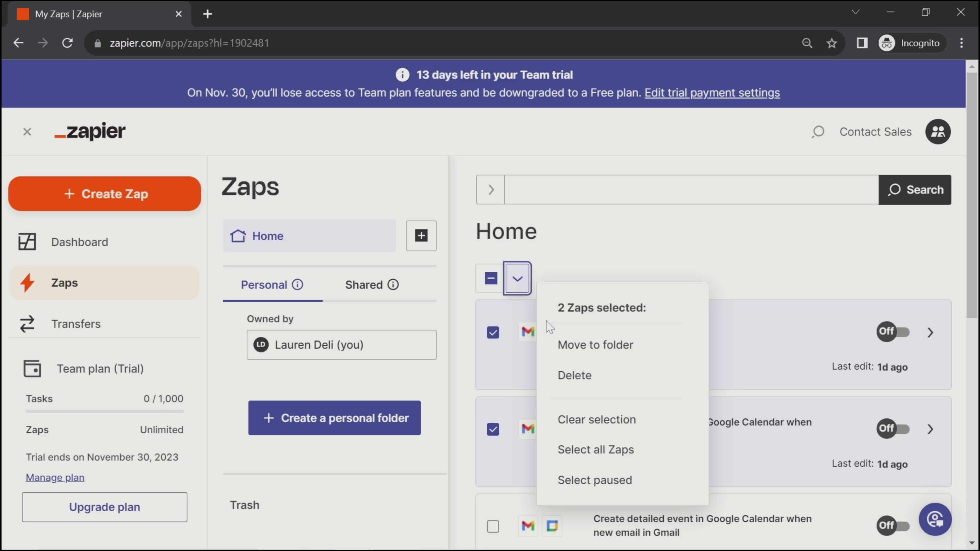The width and height of the screenshot is (980, 551).
Task: Go back in browser history
Action: 18,43
